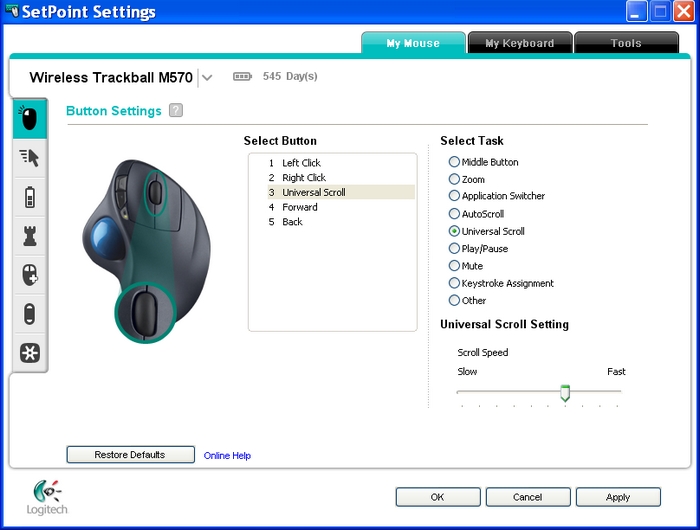Image resolution: width=700 pixels, height=530 pixels.
Task: Select the Universal Scroll radio button
Action: click(x=454, y=231)
